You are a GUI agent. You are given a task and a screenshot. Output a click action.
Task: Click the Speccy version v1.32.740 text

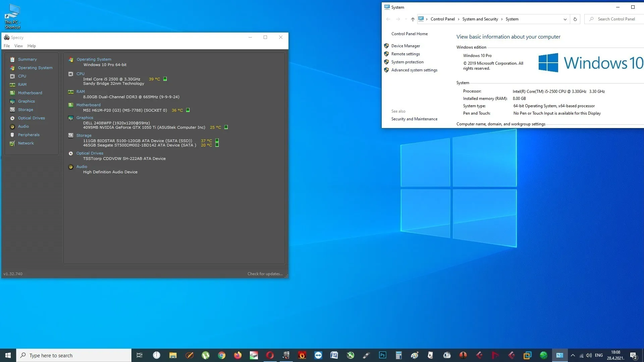pyautogui.click(x=13, y=274)
